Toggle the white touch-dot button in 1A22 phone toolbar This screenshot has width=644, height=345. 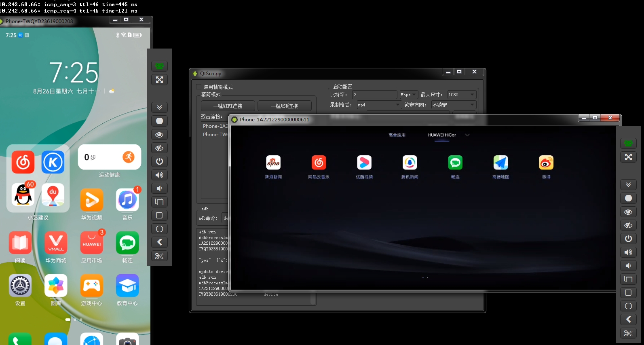(x=628, y=198)
